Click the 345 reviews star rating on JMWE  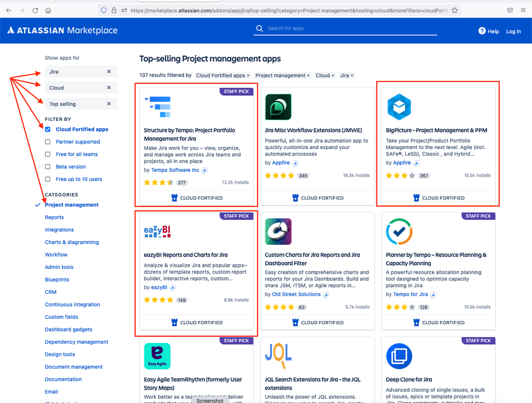280,176
